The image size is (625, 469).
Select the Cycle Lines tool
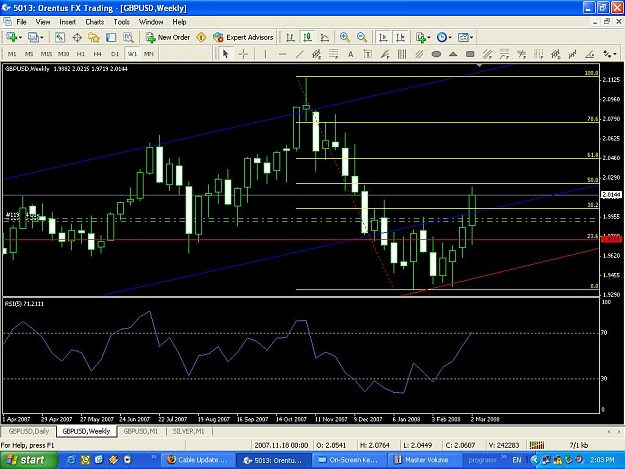pos(402,54)
